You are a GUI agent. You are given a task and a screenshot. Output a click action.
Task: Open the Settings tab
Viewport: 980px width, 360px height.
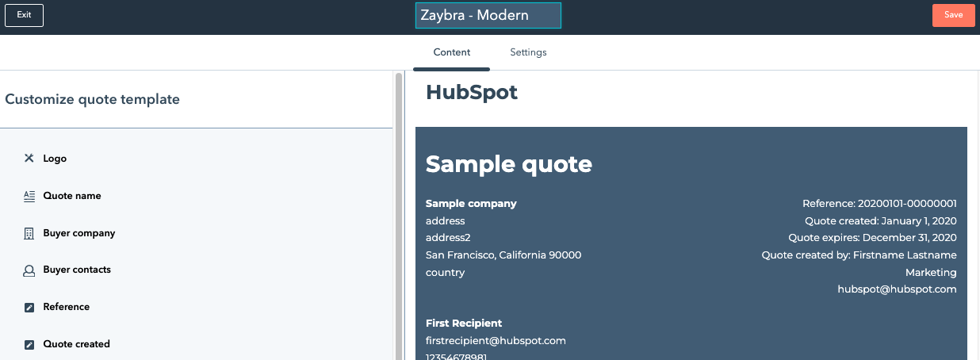coord(528,52)
